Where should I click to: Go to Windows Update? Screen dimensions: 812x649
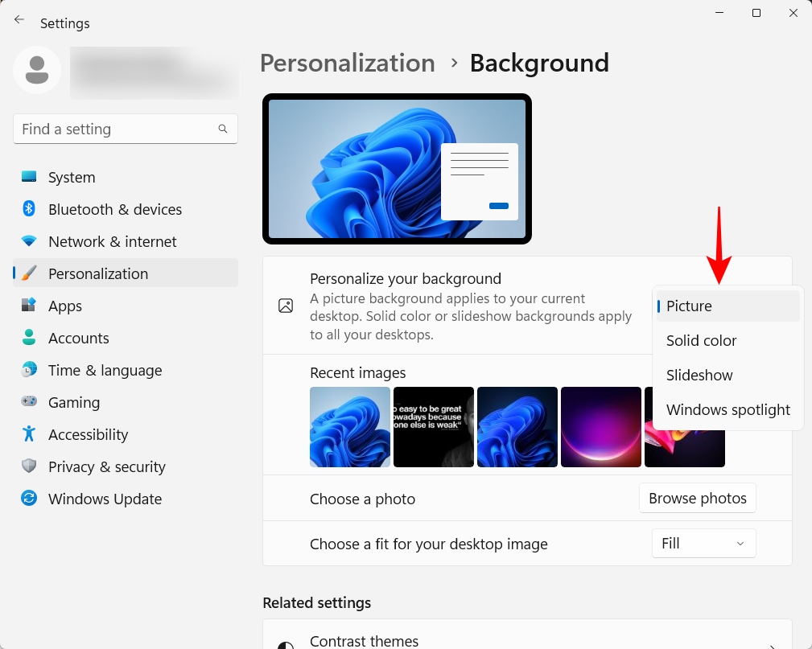tap(126, 498)
